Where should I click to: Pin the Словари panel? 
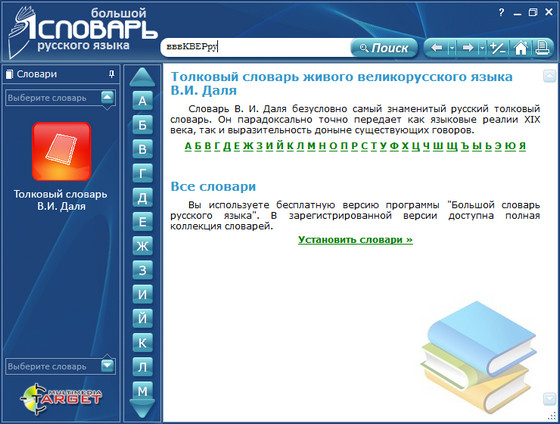pyautogui.click(x=112, y=74)
